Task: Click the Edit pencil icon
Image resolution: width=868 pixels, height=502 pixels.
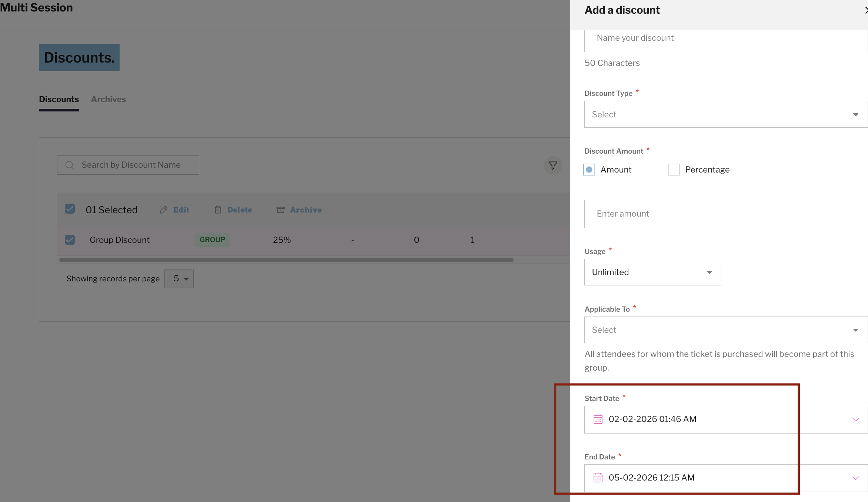Action: click(164, 210)
